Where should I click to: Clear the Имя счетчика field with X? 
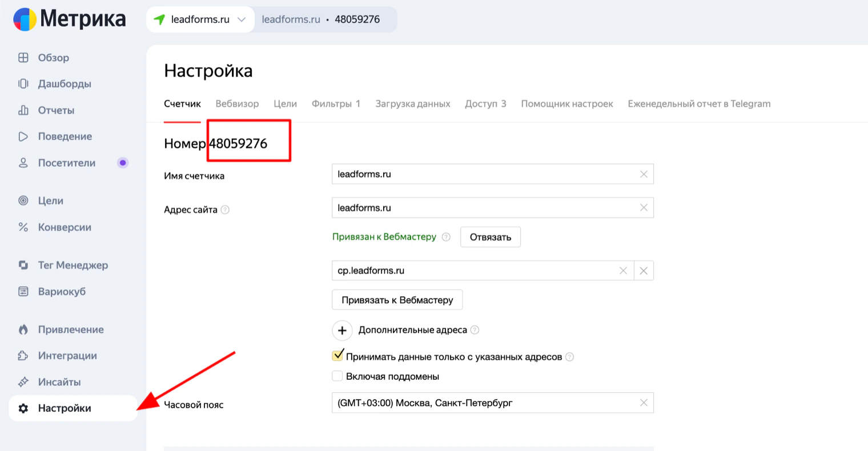point(644,174)
